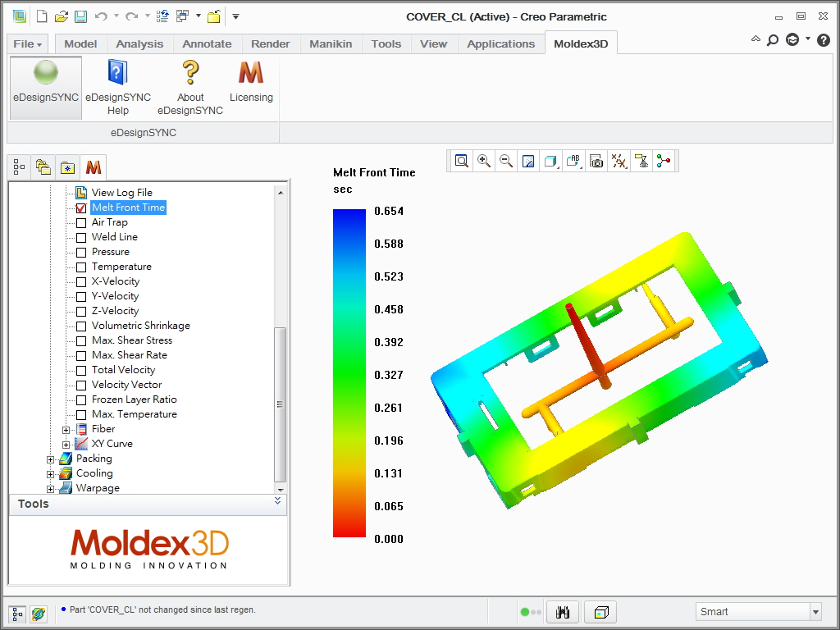The height and width of the screenshot is (630, 840).
Task: Open the File menu
Action: click(x=27, y=44)
